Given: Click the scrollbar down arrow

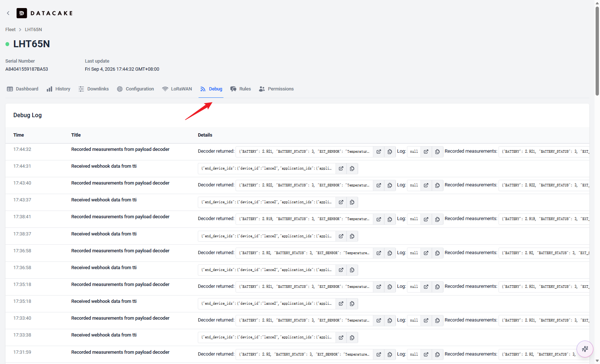Looking at the screenshot, I should 597,361.
